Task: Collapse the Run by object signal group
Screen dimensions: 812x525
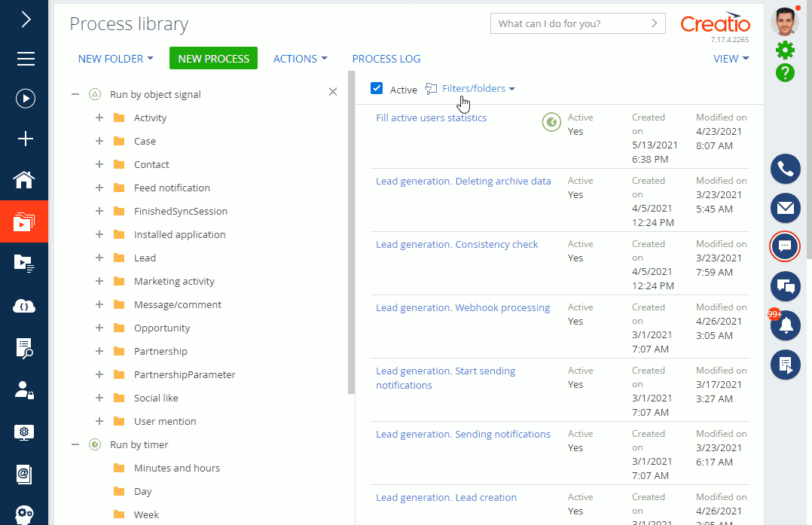Action: click(x=75, y=94)
